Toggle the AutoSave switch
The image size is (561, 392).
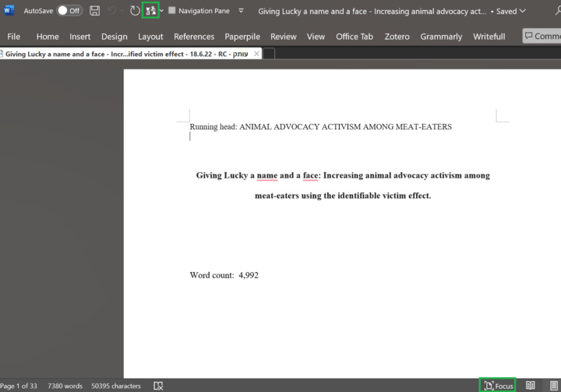pos(69,11)
